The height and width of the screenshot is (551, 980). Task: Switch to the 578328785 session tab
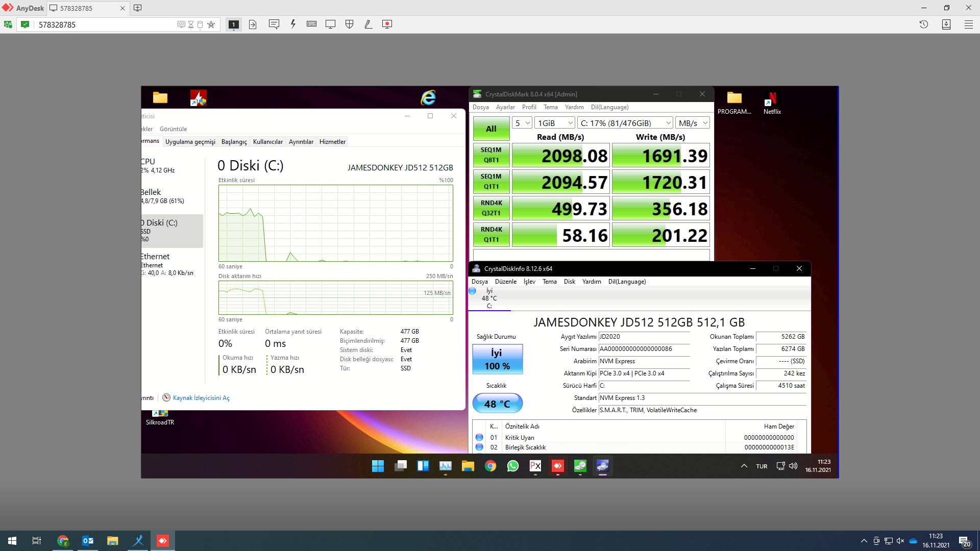point(87,8)
